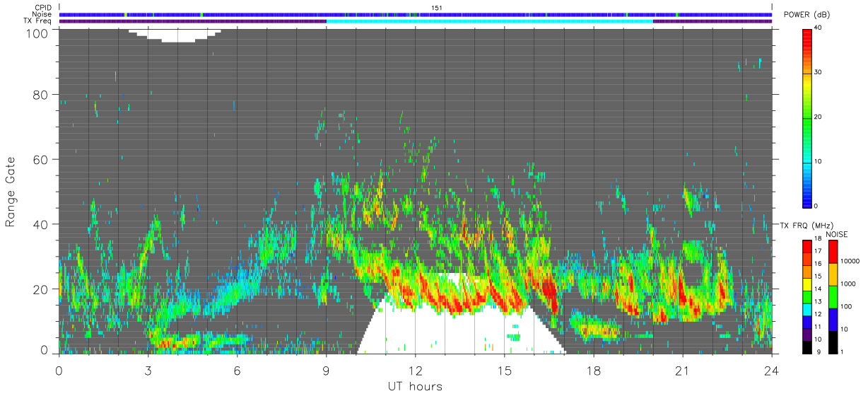Click the blue Noise indicator bar
Screen dimensions: 868x401
pyautogui.click(x=416, y=14)
